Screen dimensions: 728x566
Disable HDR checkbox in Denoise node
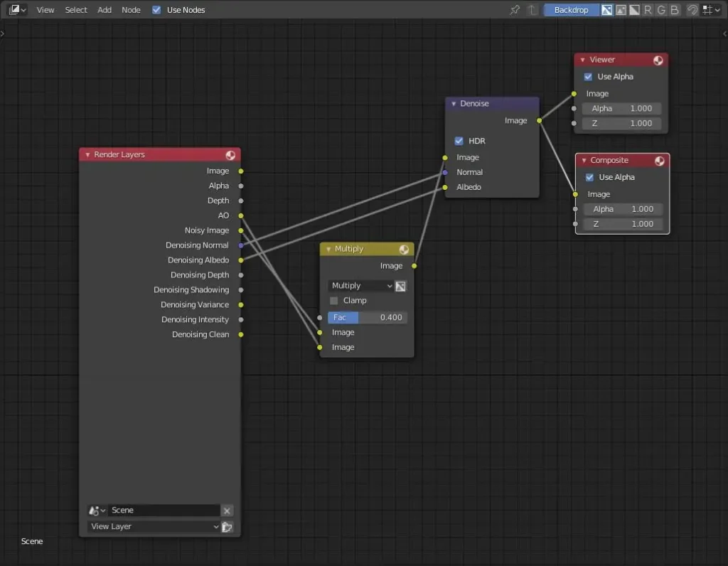point(459,141)
